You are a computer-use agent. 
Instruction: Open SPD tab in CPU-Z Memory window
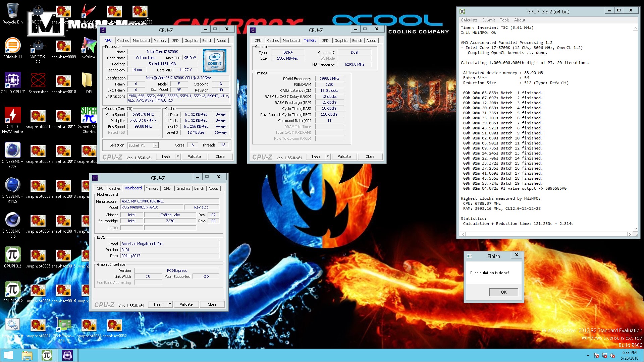click(325, 41)
